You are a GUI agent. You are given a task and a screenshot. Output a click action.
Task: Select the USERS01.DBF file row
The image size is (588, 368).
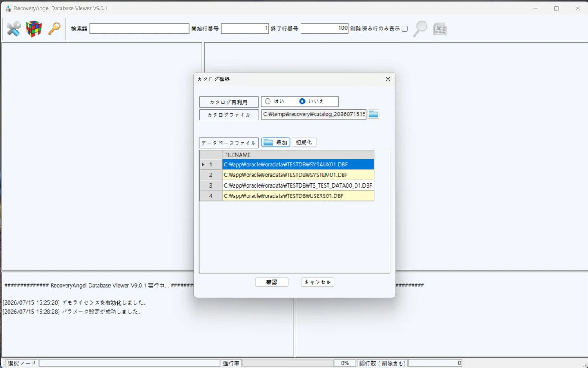coord(298,196)
